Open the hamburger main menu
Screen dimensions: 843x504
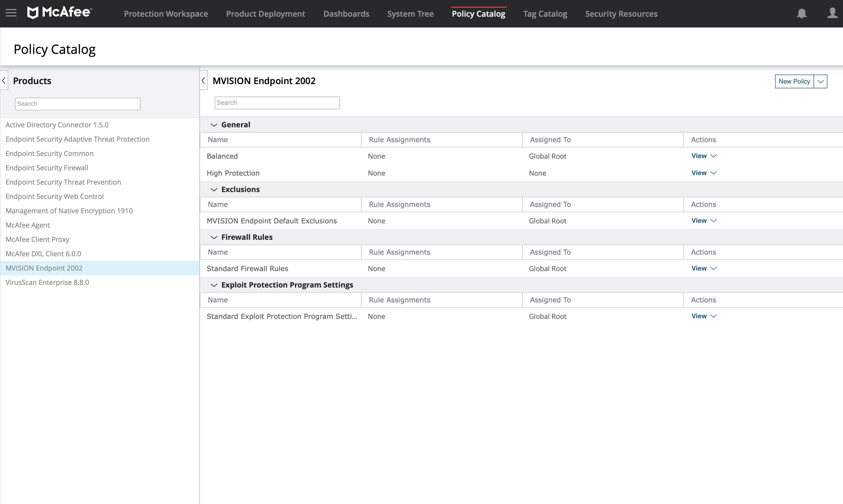tap(11, 13)
